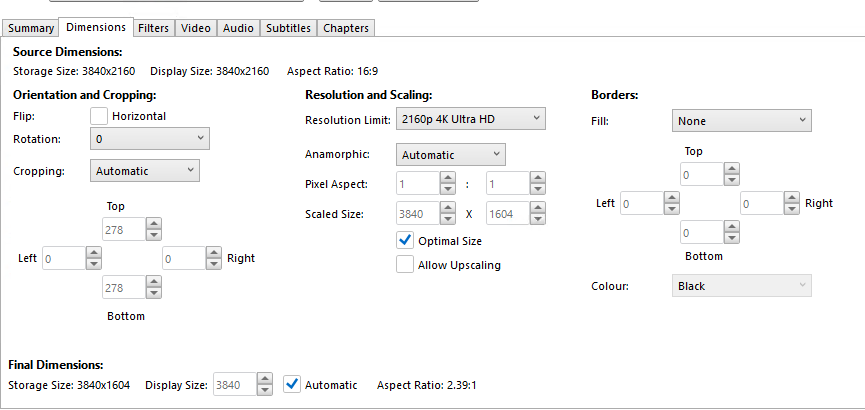
Task: Open the Borders Fill dropdown
Action: point(741,121)
